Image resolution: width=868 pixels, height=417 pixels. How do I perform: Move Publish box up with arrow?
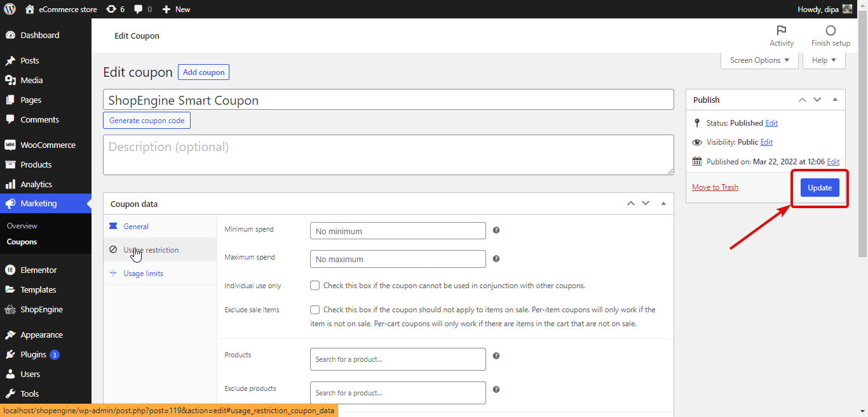point(803,100)
